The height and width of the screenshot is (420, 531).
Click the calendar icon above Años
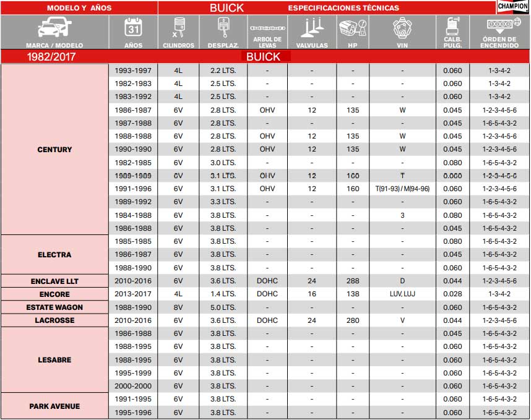pos(133,28)
